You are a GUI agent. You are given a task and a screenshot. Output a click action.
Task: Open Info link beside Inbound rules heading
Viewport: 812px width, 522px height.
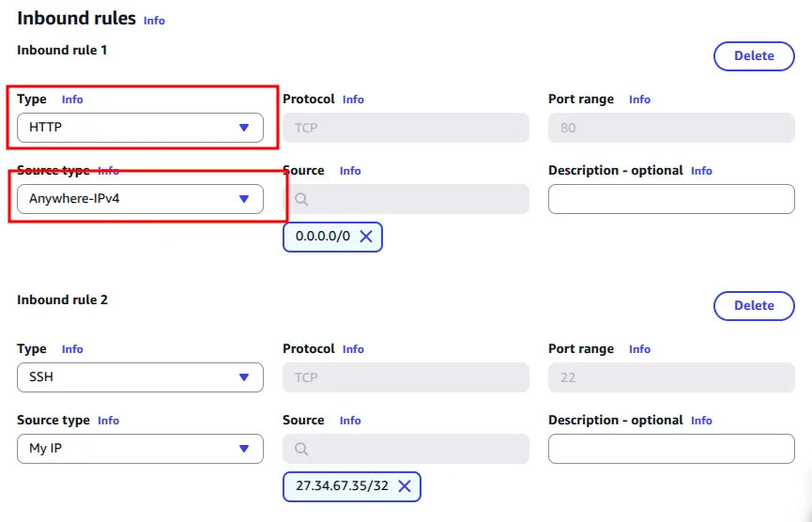154,21
